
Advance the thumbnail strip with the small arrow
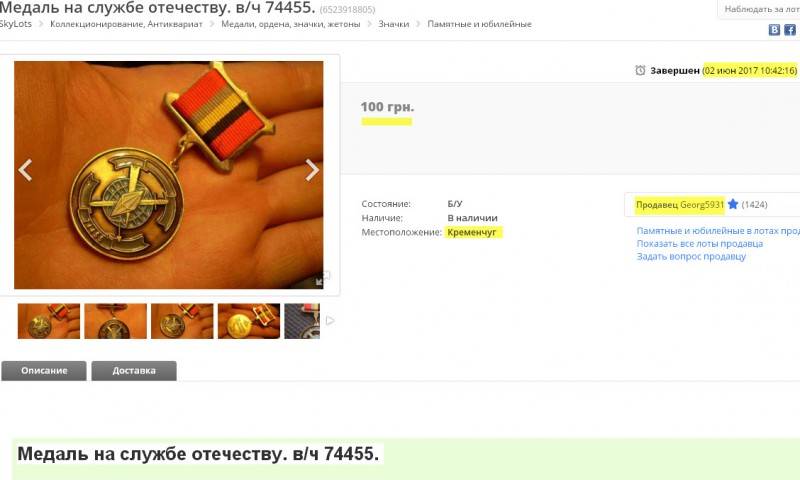330,321
